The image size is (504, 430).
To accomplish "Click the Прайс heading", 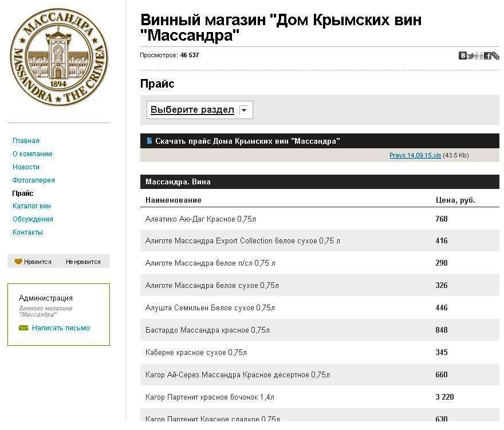I will coord(157,84).
